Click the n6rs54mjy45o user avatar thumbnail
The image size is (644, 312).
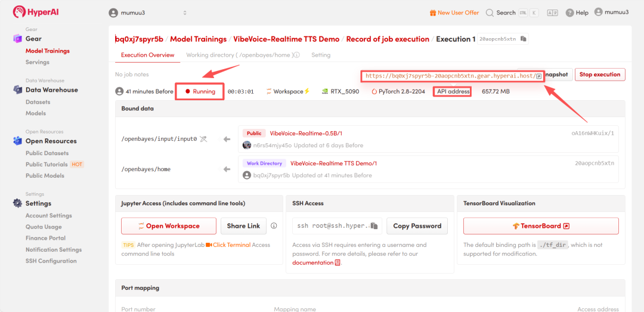pyautogui.click(x=247, y=145)
